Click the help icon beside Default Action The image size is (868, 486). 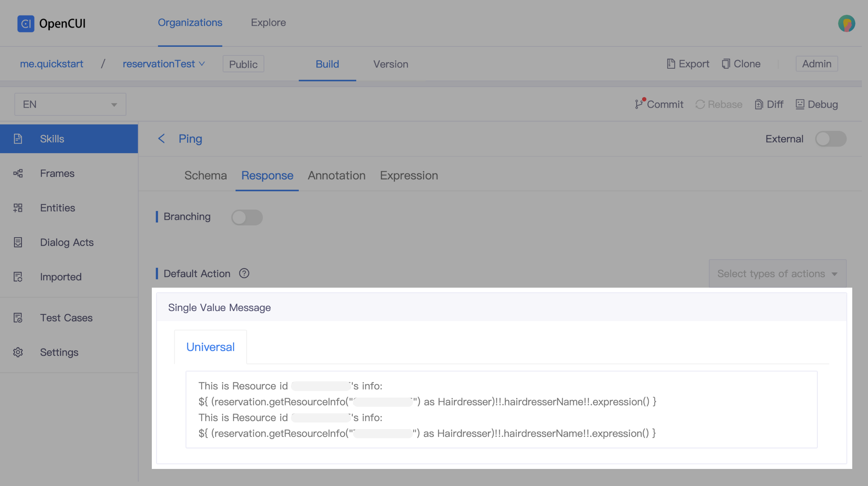tap(244, 273)
